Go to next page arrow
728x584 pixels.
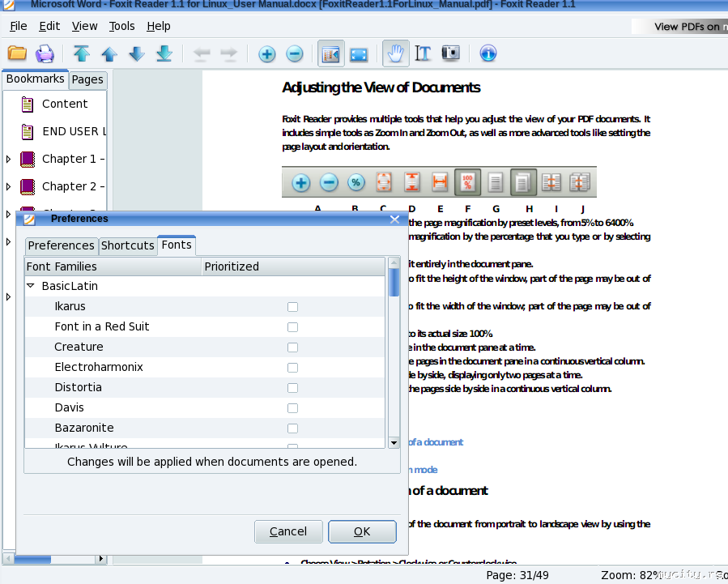[137, 53]
